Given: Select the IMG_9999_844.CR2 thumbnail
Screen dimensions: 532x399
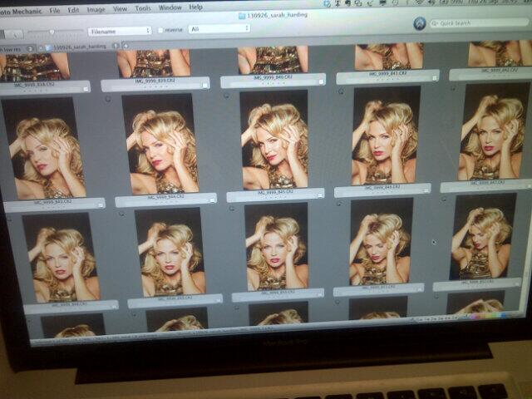Looking at the screenshot, I should pyautogui.click(x=160, y=144).
